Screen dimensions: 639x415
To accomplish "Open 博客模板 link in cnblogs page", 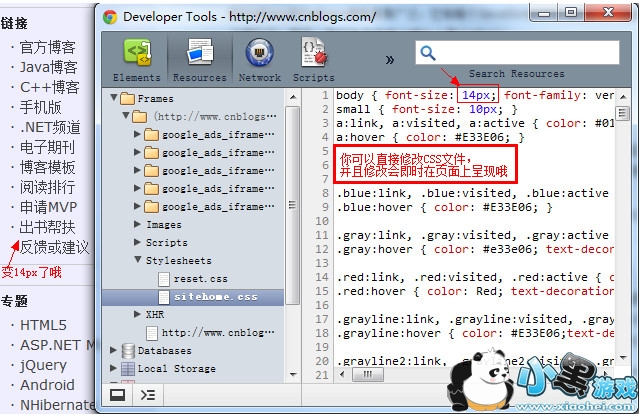I will [x=48, y=167].
